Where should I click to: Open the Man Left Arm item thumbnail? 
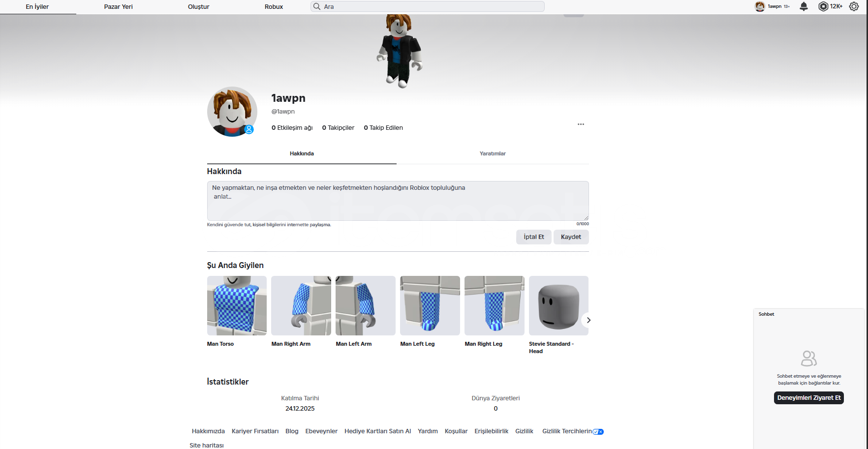(x=366, y=305)
